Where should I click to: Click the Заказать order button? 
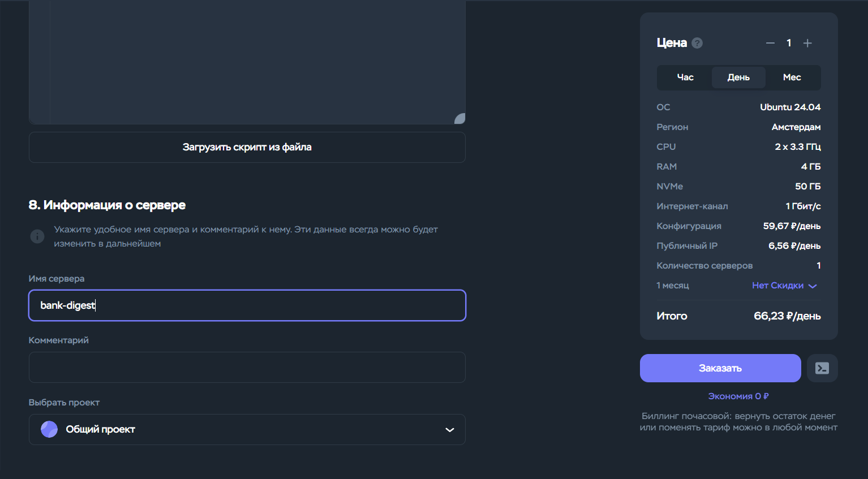tap(720, 368)
